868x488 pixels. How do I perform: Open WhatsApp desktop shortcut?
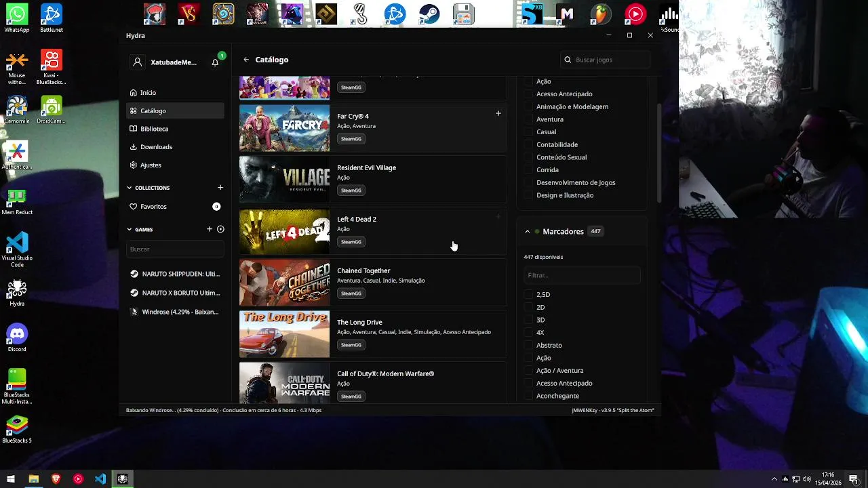click(17, 18)
